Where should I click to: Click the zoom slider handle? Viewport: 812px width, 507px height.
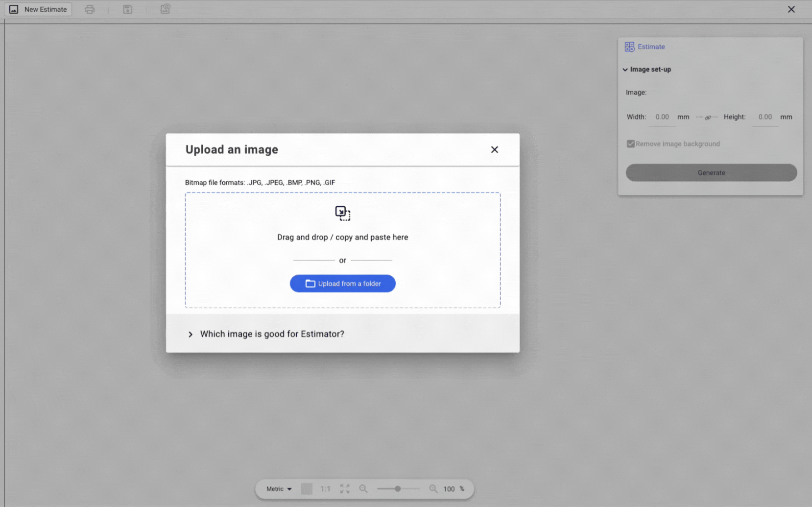[398, 489]
